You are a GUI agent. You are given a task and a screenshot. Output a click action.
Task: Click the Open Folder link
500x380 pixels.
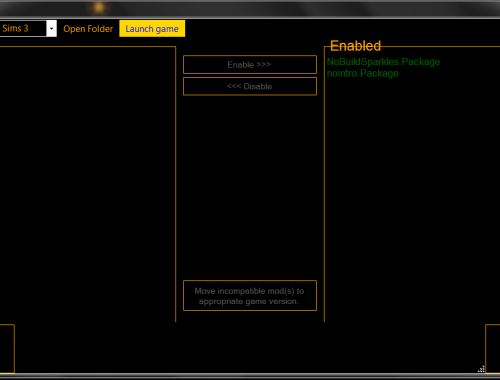[88, 29]
